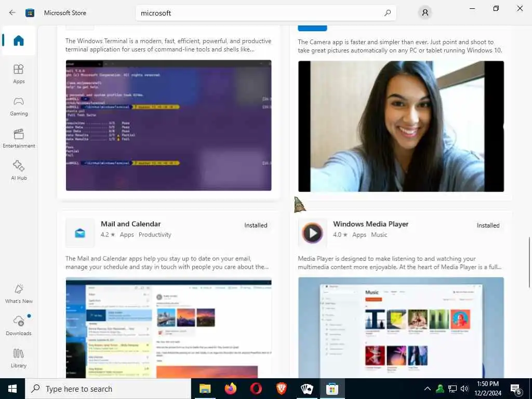The width and height of the screenshot is (532, 399).
Task: Click the Media Player description text
Action: tap(400, 262)
